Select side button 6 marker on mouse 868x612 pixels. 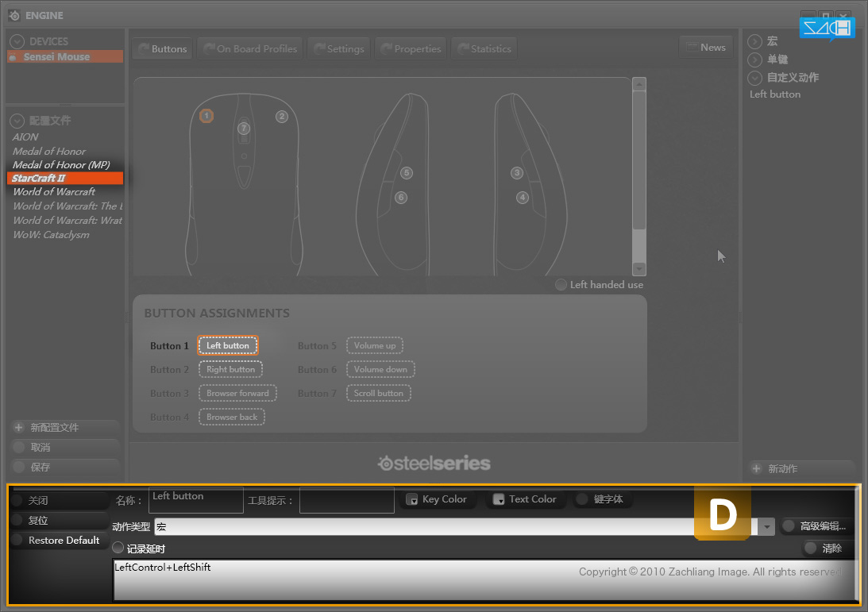401,198
